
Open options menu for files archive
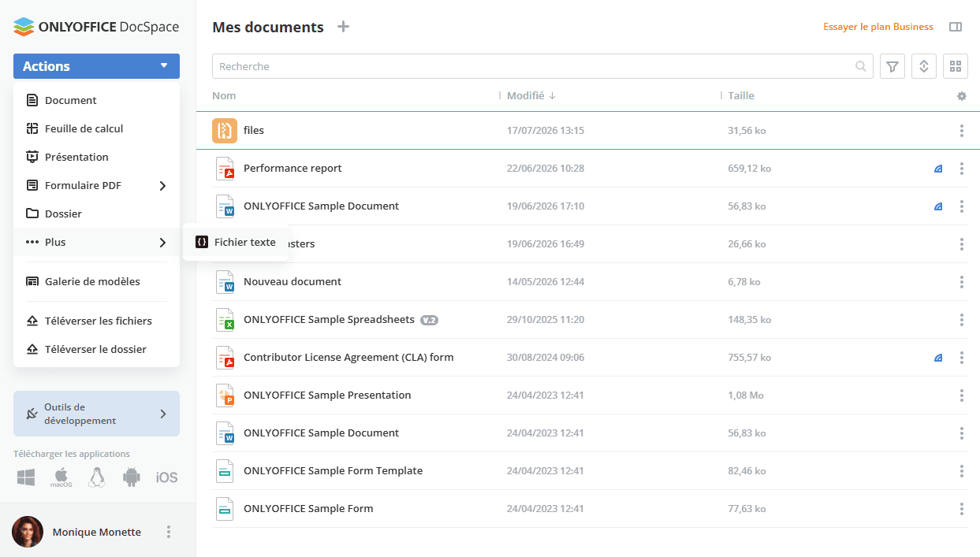(962, 131)
